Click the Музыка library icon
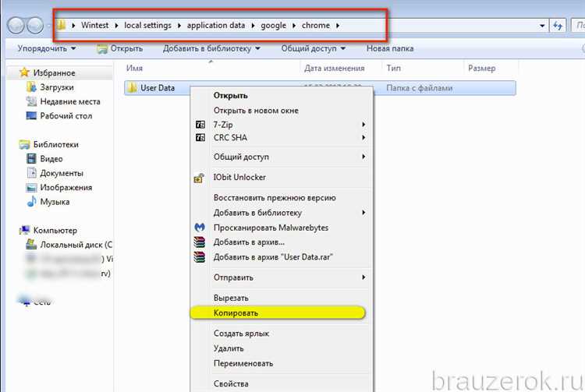Viewport: 585px width, 392px height. 32,202
